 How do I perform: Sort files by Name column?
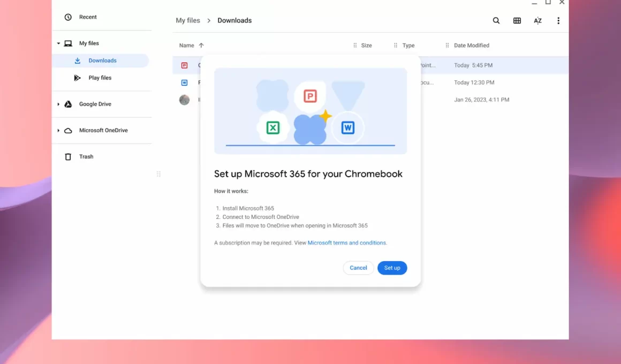pos(187,45)
